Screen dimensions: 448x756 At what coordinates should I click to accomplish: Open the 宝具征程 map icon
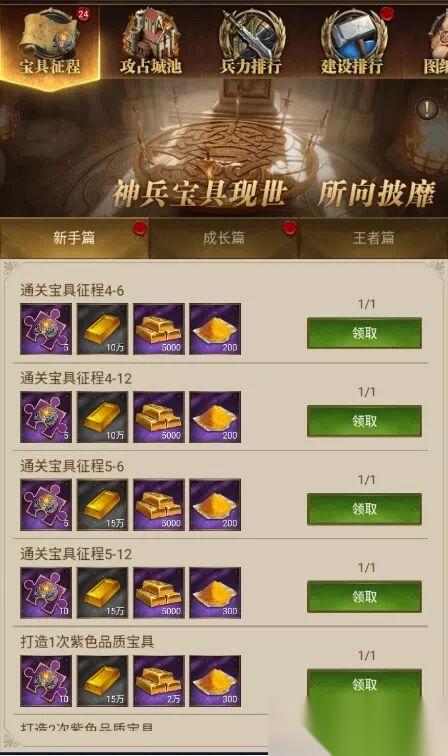tap(49, 41)
